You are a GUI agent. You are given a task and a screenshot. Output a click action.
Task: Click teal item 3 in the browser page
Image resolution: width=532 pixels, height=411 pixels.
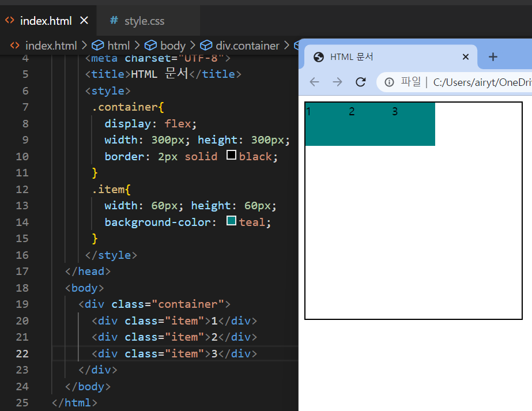tap(413, 124)
